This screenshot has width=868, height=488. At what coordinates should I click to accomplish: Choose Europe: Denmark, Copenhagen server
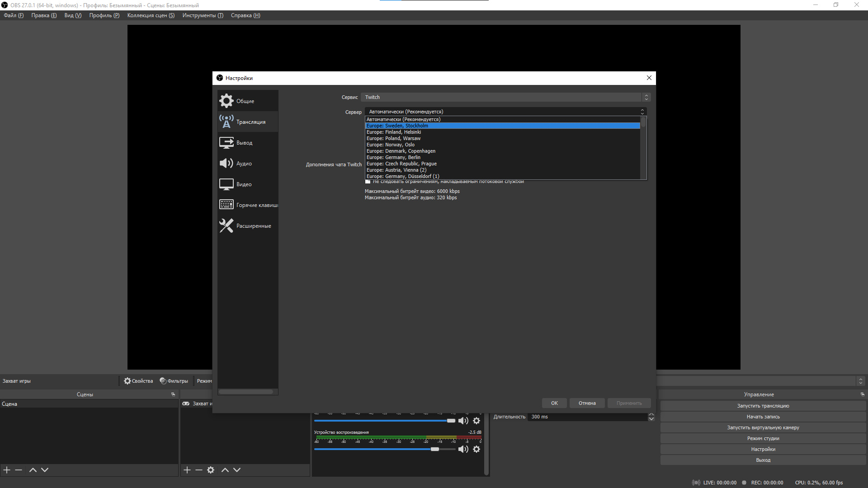pos(503,151)
